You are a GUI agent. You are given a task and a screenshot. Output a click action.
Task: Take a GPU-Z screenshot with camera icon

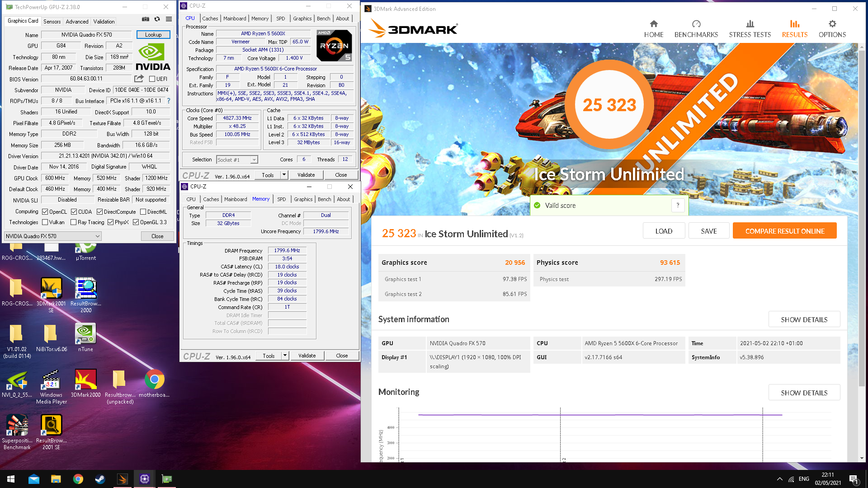tap(145, 19)
